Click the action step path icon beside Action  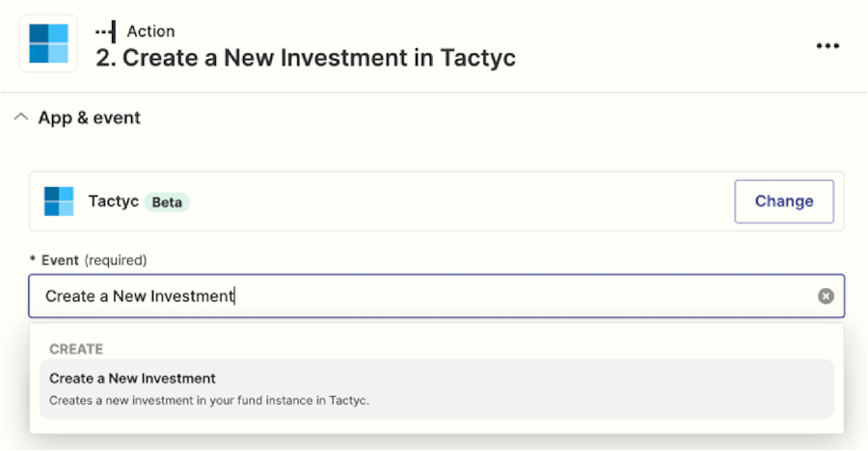coord(106,32)
